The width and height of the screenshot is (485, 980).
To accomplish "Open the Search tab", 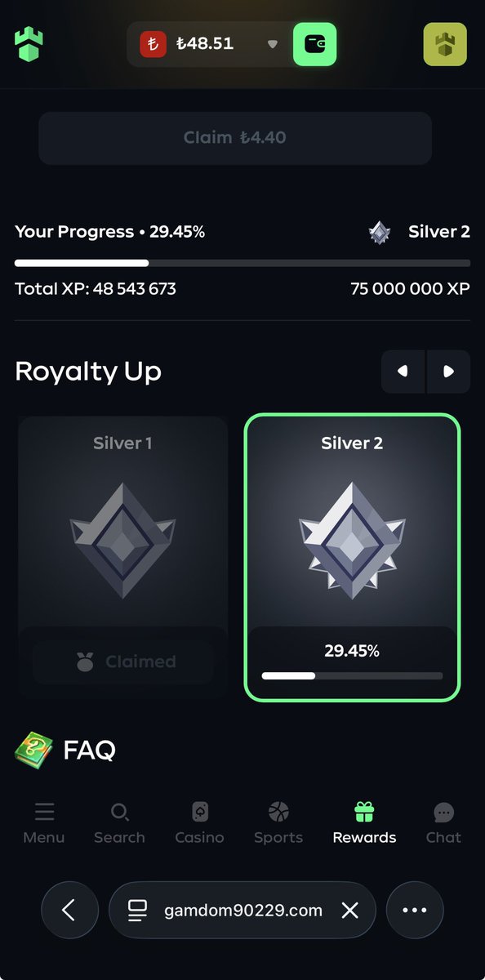I will point(119,823).
